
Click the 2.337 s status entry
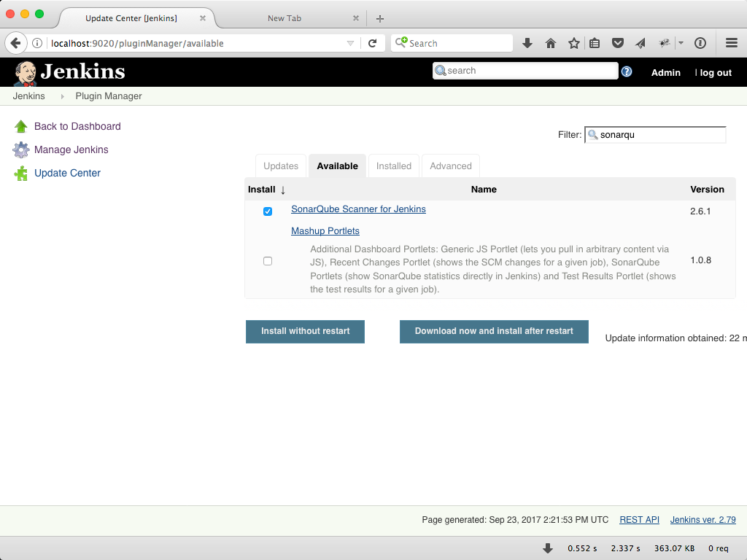point(625,548)
